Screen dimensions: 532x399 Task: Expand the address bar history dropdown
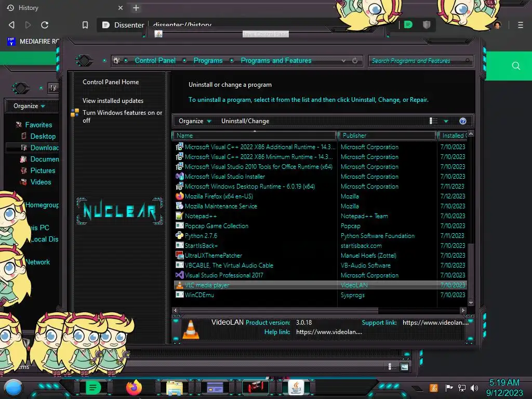344,61
